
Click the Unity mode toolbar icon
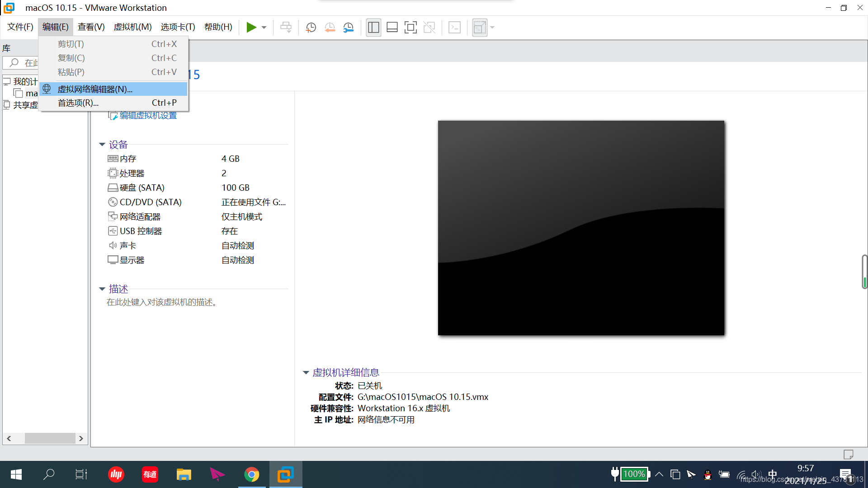pyautogui.click(x=429, y=28)
